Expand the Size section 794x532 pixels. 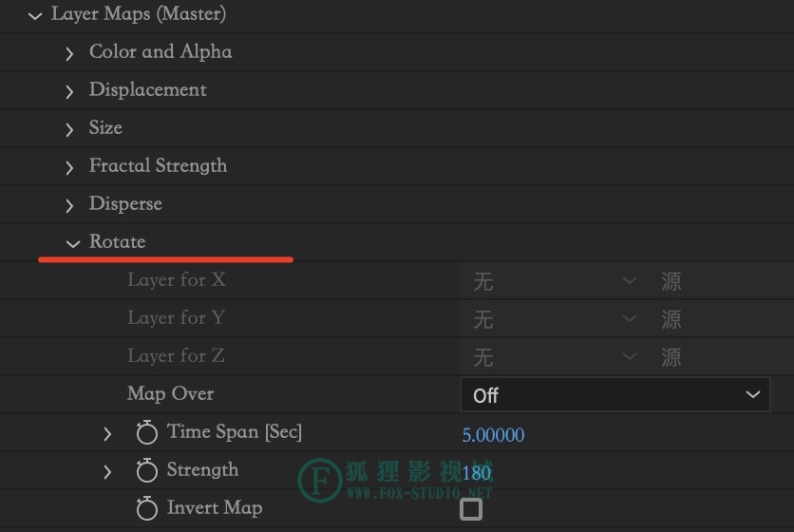click(69, 130)
